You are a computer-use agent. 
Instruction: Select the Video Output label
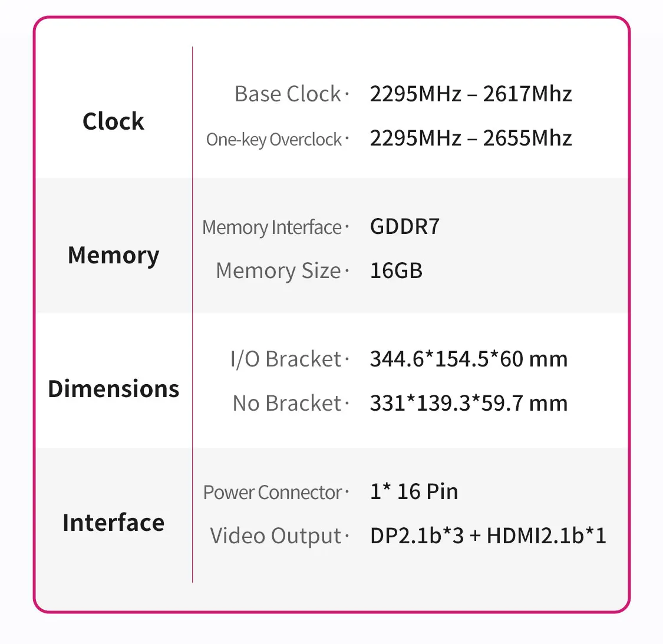coord(276,536)
